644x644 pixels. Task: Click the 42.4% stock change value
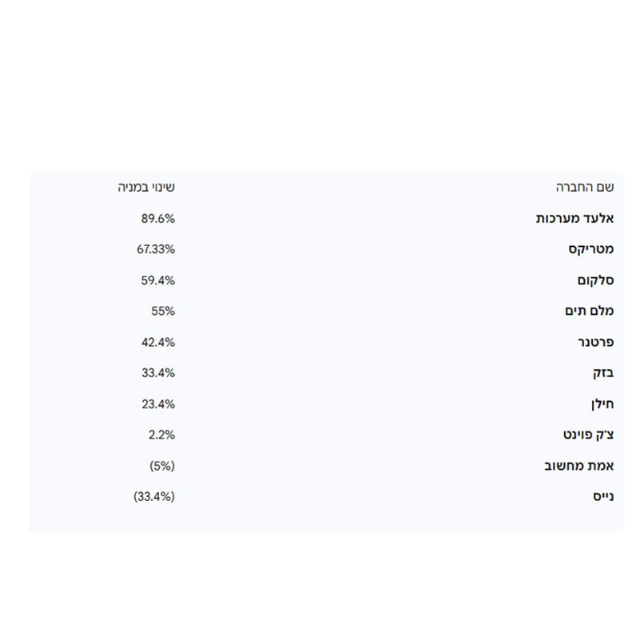tap(158, 342)
